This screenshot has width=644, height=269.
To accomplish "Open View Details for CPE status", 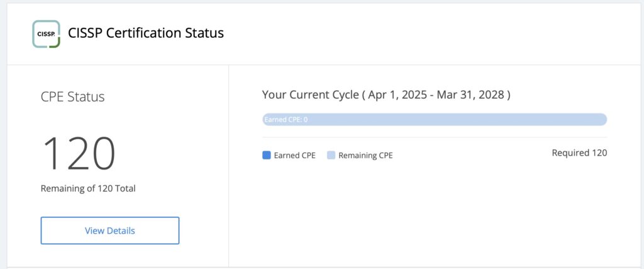I will click(x=109, y=231).
